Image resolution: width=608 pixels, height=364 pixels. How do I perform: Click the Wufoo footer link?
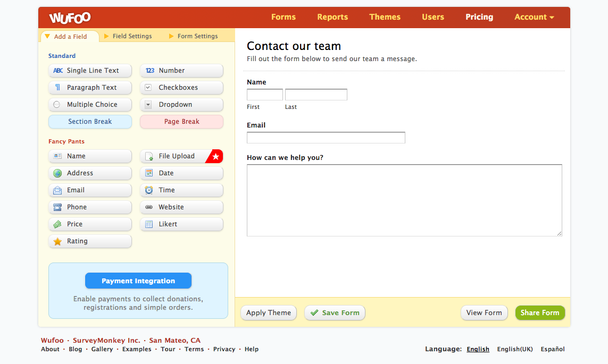(52, 341)
